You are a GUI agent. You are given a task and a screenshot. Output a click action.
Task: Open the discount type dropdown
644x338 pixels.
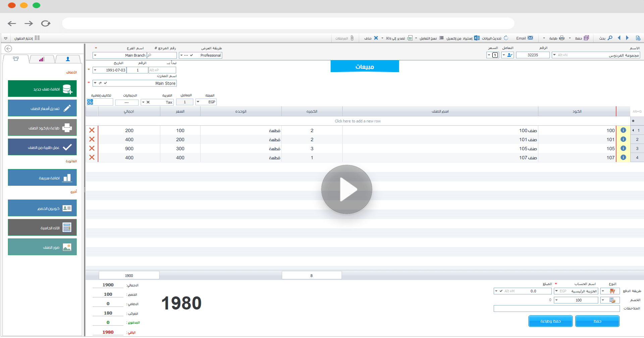[x=603, y=300]
